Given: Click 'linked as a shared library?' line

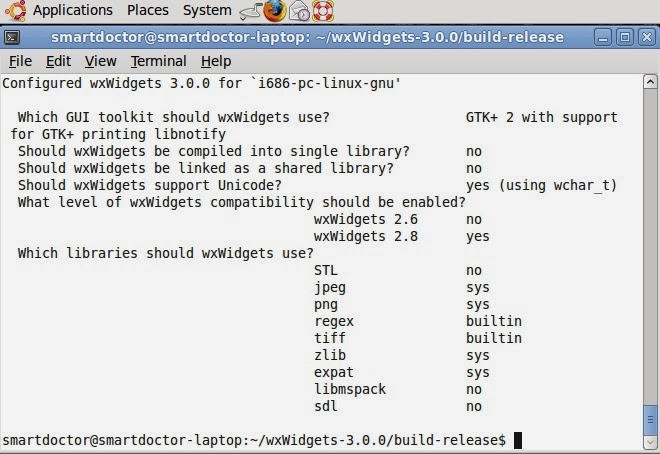Looking at the screenshot, I should tap(205, 168).
